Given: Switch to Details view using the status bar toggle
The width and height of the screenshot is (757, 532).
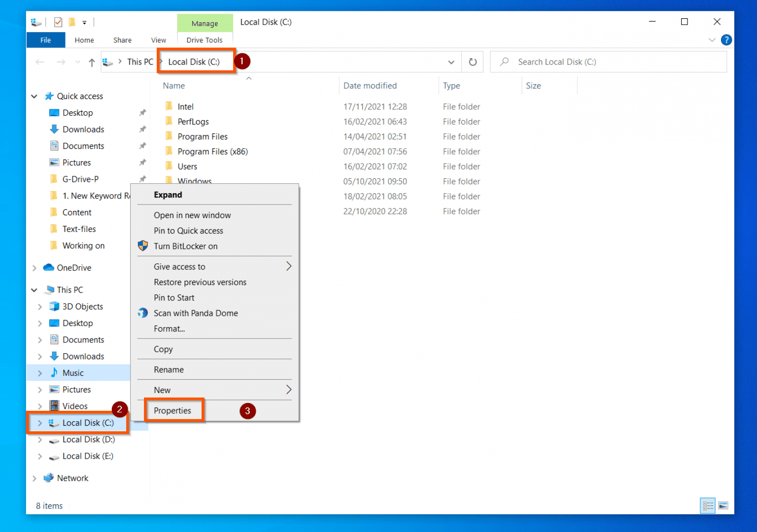Looking at the screenshot, I should [708, 505].
